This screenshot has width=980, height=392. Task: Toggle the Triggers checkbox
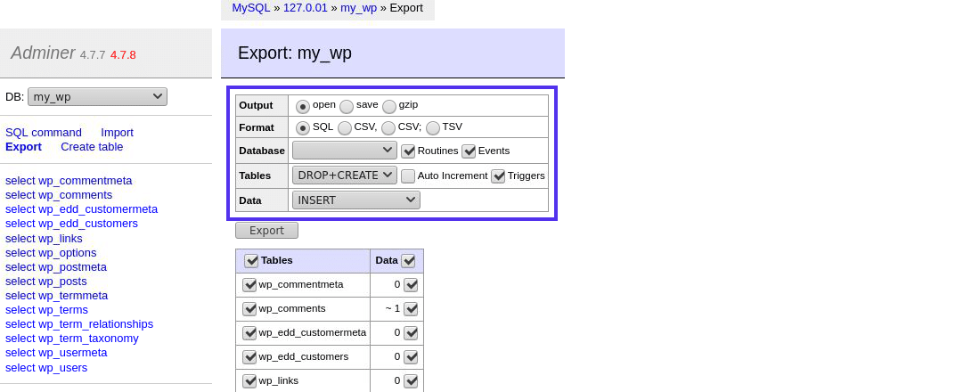point(498,176)
